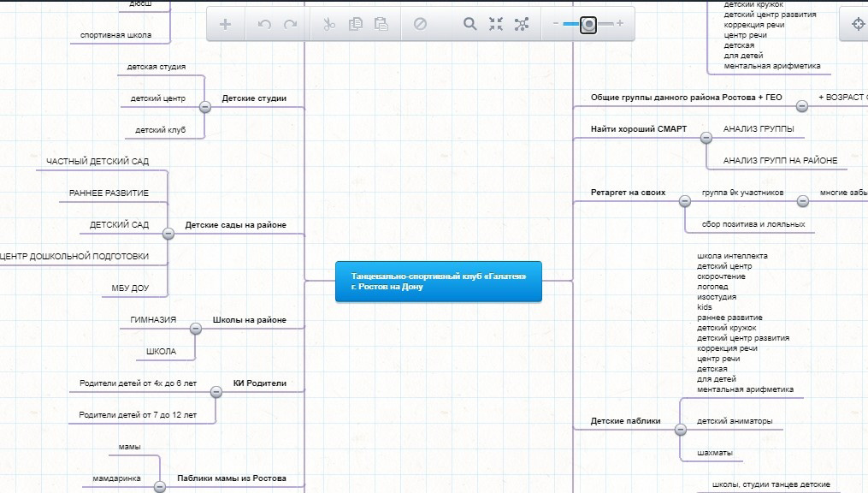Select the Школы на районе node
This screenshot has height=493, width=868.
click(249, 319)
